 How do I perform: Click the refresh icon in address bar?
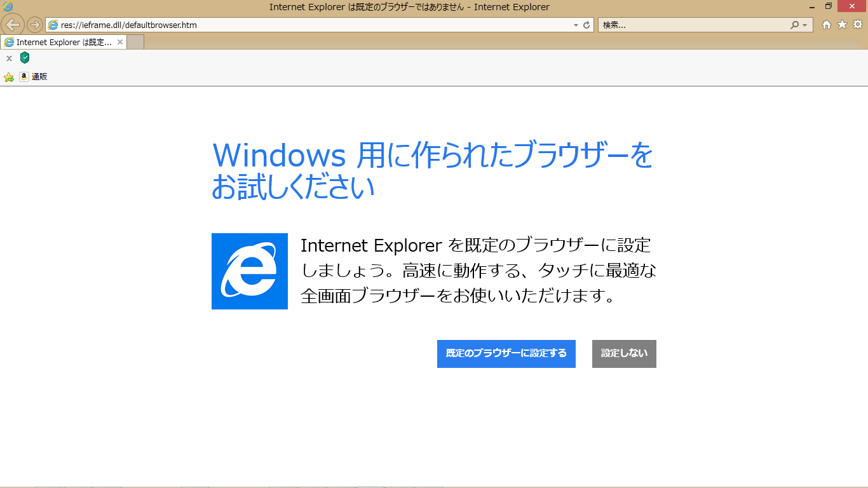[x=587, y=25]
